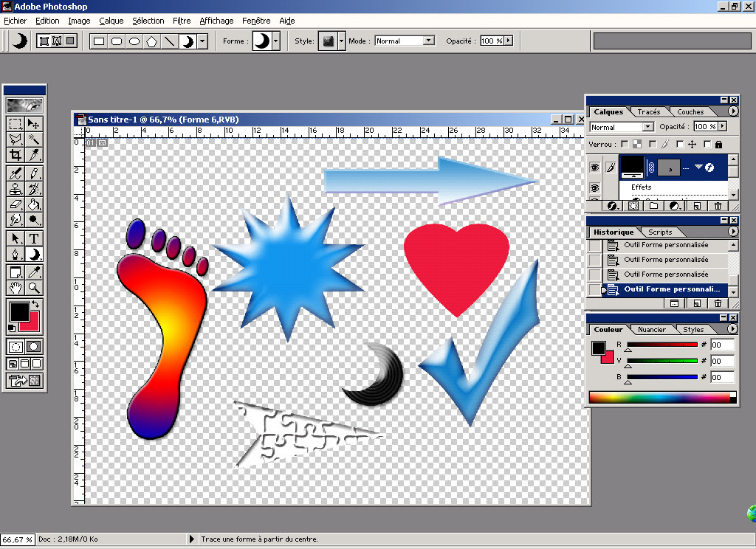Select the Notes tool
Viewport: 756px width, 549px height.
click(x=16, y=272)
